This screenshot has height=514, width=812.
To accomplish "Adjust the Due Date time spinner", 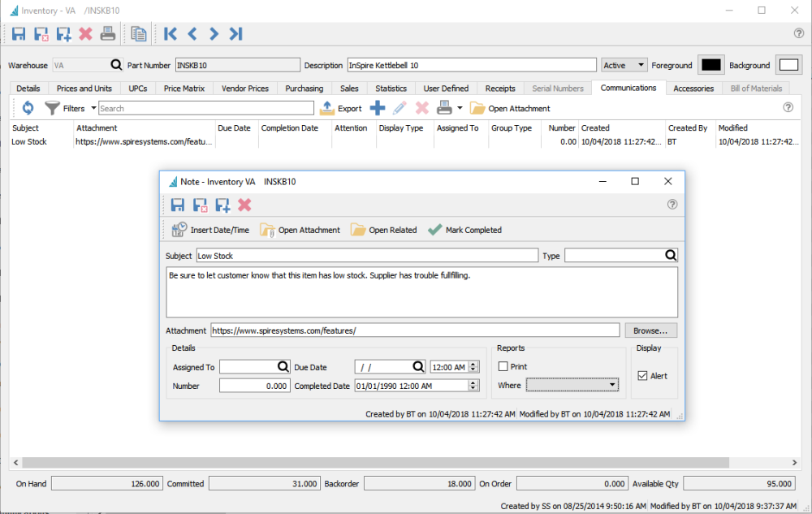I will click(473, 366).
